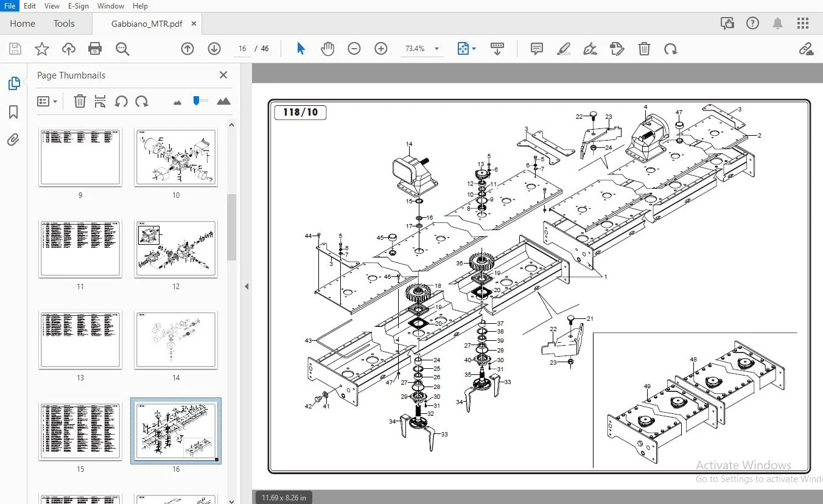Viewport: 823px width, 504px height.
Task: Switch to the Home tab
Action: pyautogui.click(x=23, y=24)
